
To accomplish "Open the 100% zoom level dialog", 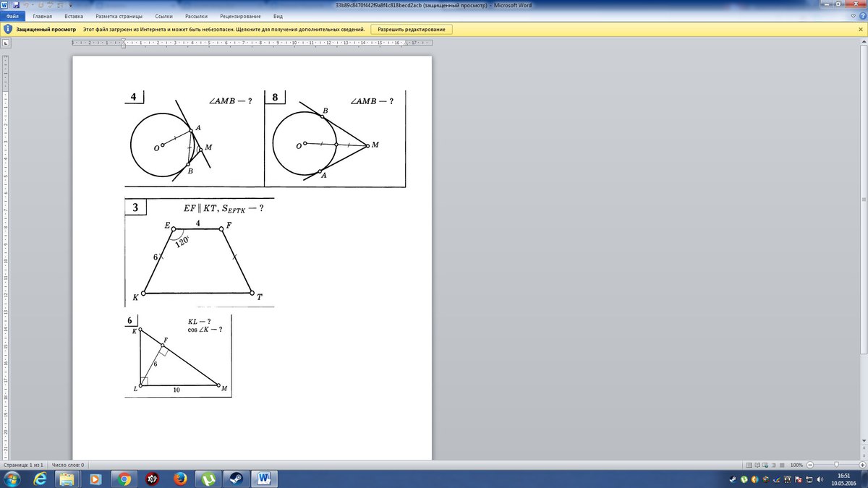I will [x=796, y=465].
